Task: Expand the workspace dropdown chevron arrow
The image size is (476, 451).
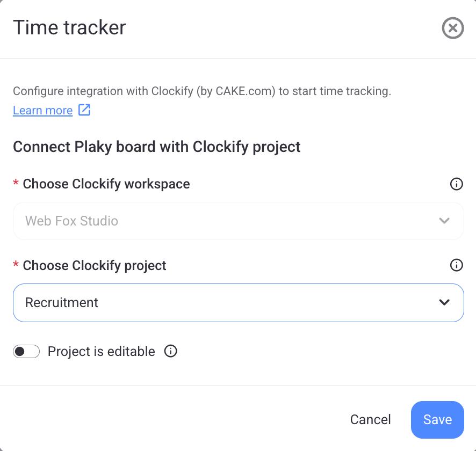Action: (x=444, y=221)
